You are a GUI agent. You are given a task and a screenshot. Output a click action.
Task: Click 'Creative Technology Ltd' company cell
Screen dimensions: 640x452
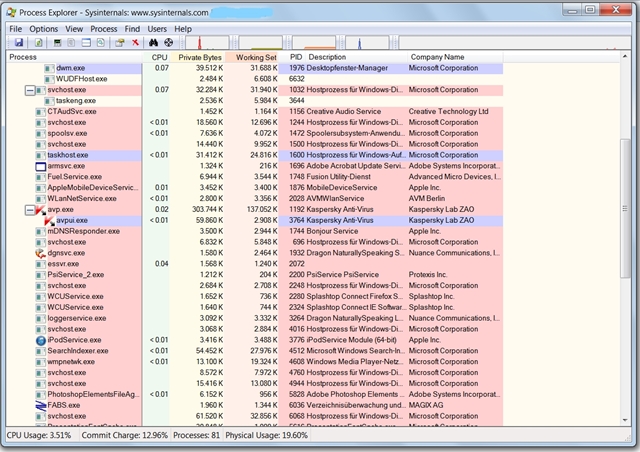(449, 111)
